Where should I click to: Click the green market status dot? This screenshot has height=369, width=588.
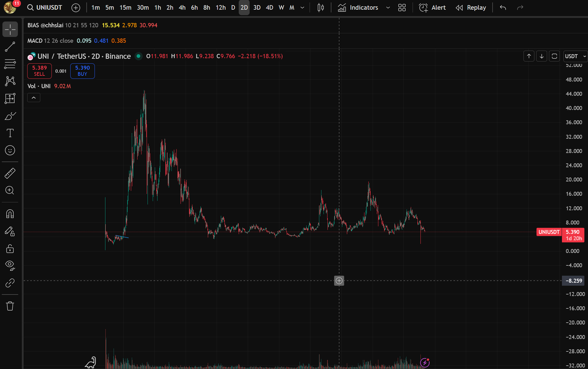click(x=138, y=56)
